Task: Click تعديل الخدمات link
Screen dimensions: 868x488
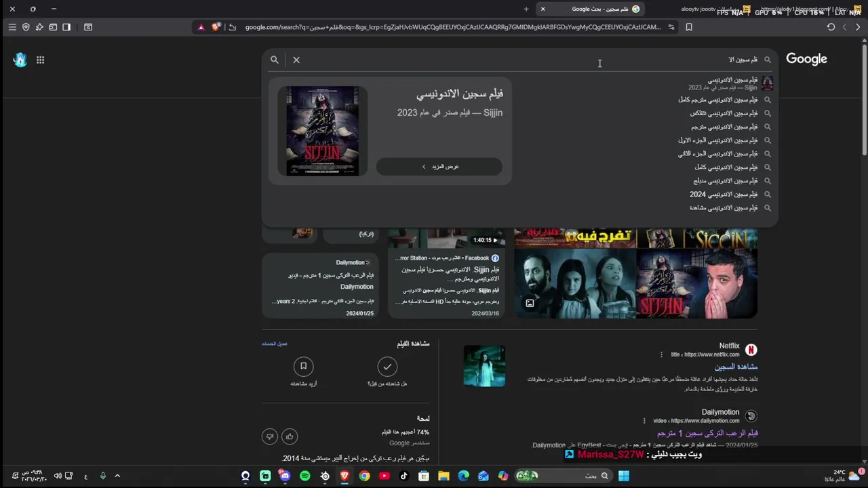Action: [275, 344]
